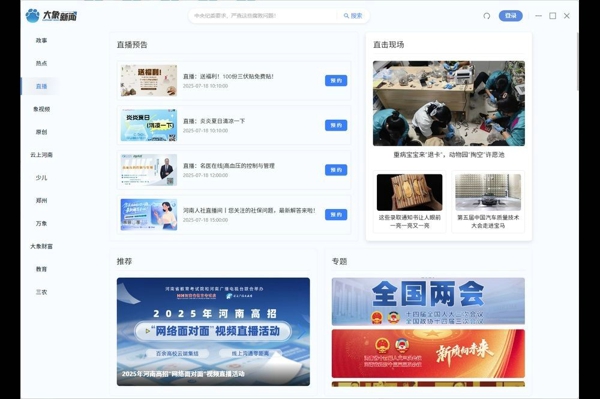Open the large 直击现场 featured photo
600x399 pixels.
click(x=449, y=103)
